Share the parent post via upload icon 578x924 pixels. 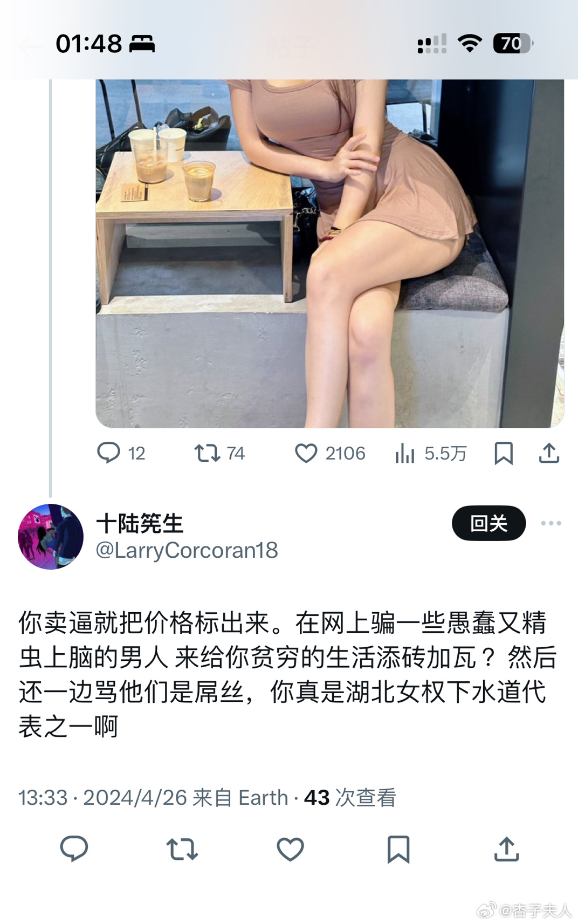(549, 453)
